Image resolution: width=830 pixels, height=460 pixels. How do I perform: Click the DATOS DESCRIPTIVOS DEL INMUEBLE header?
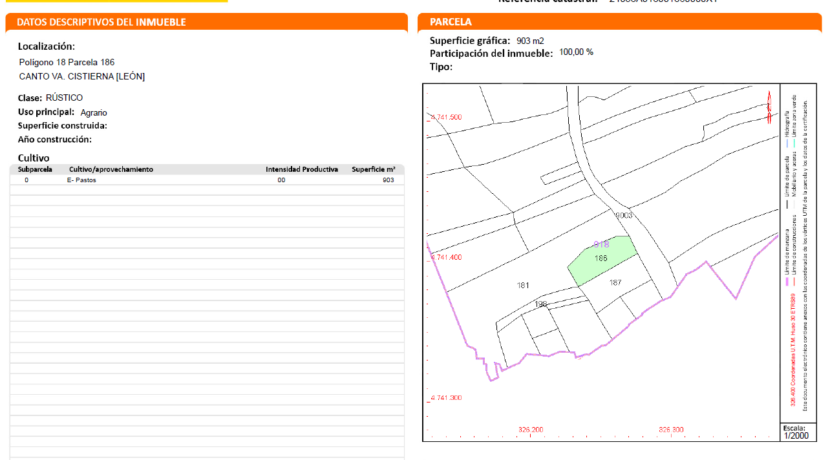(101, 22)
